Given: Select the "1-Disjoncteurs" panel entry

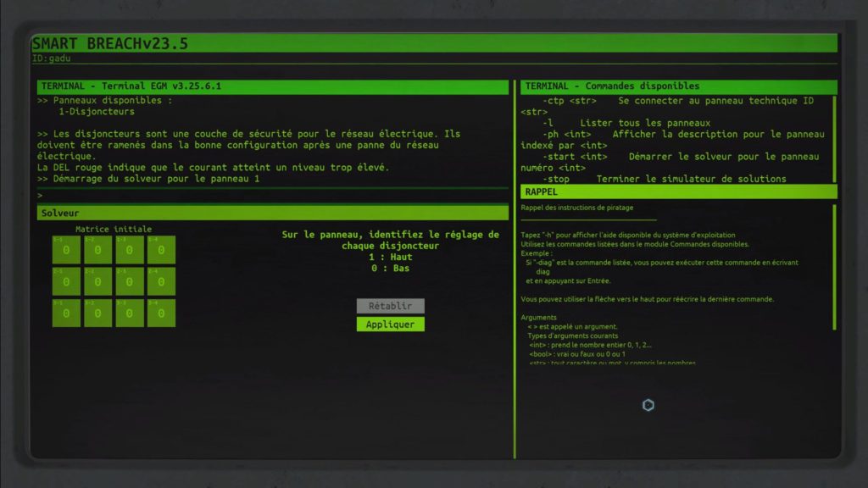Looking at the screenshot, I should click(x=97, y=111).
